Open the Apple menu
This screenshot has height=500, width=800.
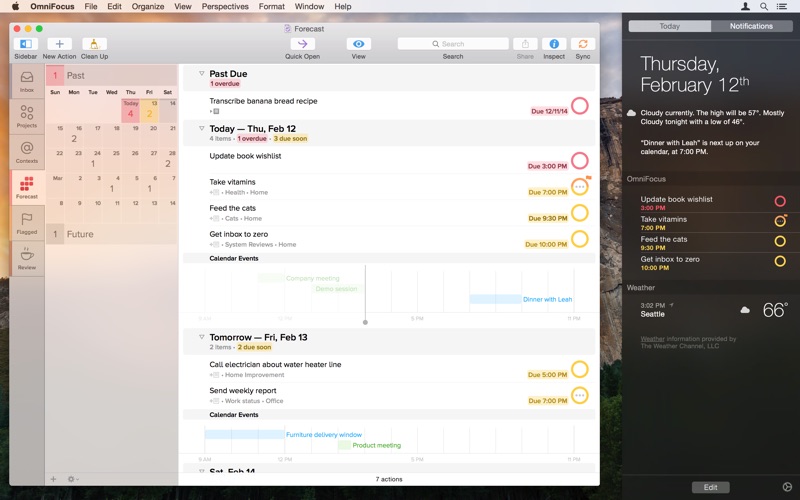click(15, 6)
